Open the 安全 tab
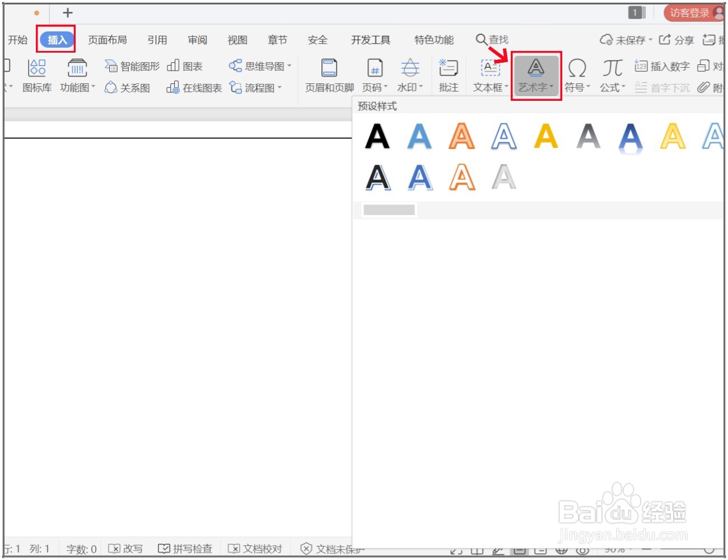This screenshot has height=560, width=728. (x=318, y=40)
